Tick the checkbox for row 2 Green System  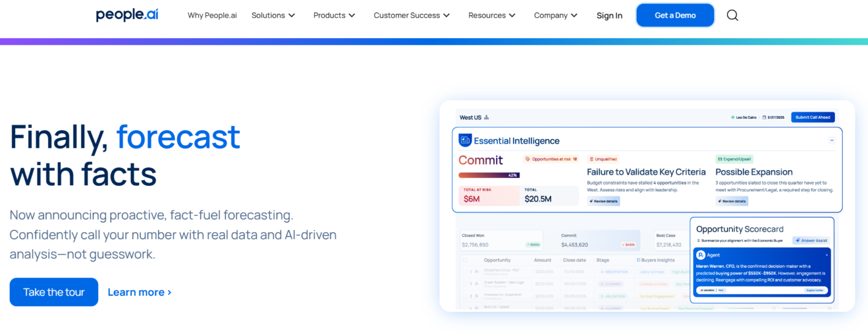click(x=464, y=284)
